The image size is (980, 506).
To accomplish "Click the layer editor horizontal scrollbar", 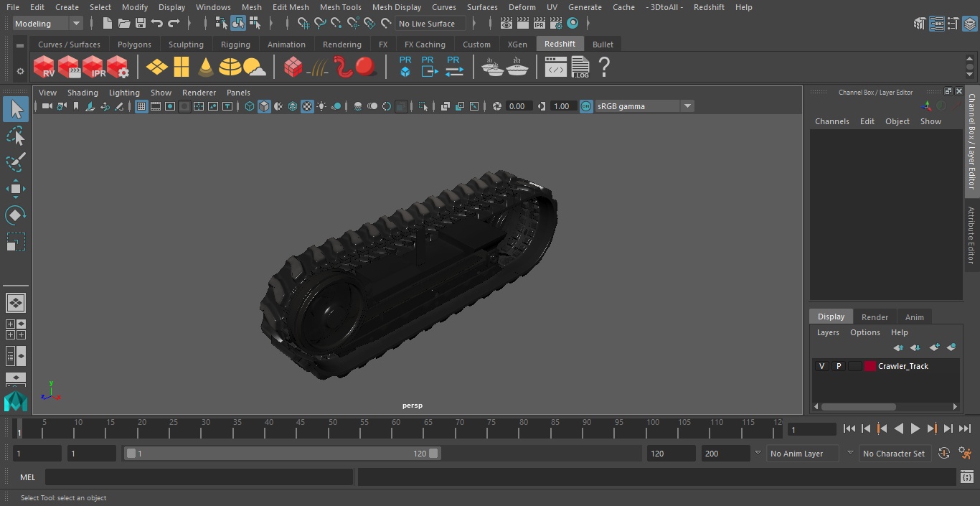I will pyautogui.click(x=859, y=406).
